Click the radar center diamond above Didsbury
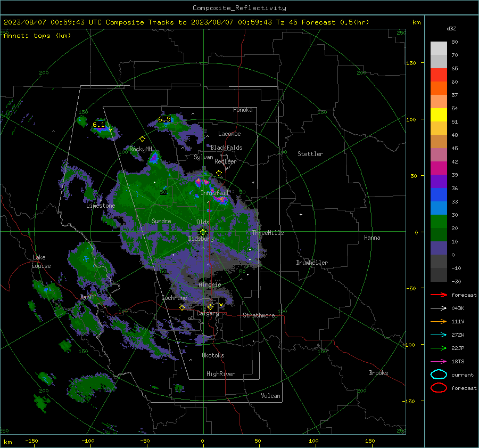The width and height of the screenshot is (479, 448). [203, 232]
